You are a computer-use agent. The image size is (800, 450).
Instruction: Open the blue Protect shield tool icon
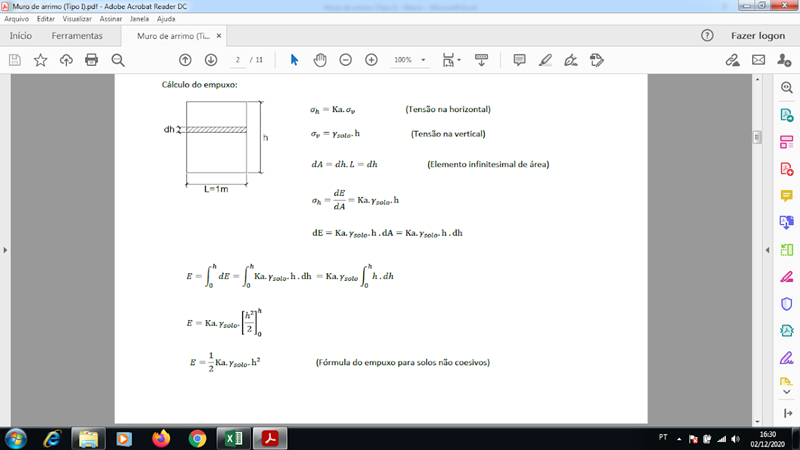[787, 304]
